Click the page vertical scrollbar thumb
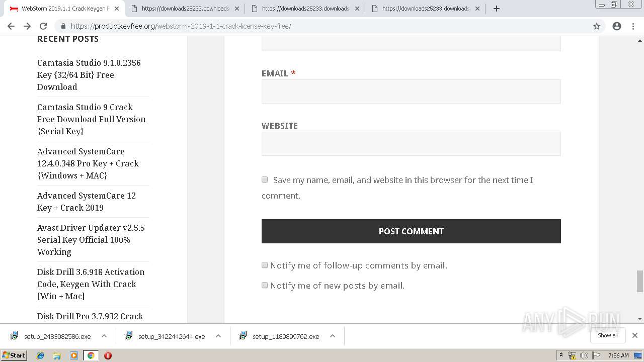The height and width of the screenshot is (362, 644). (x=639, y=281)
